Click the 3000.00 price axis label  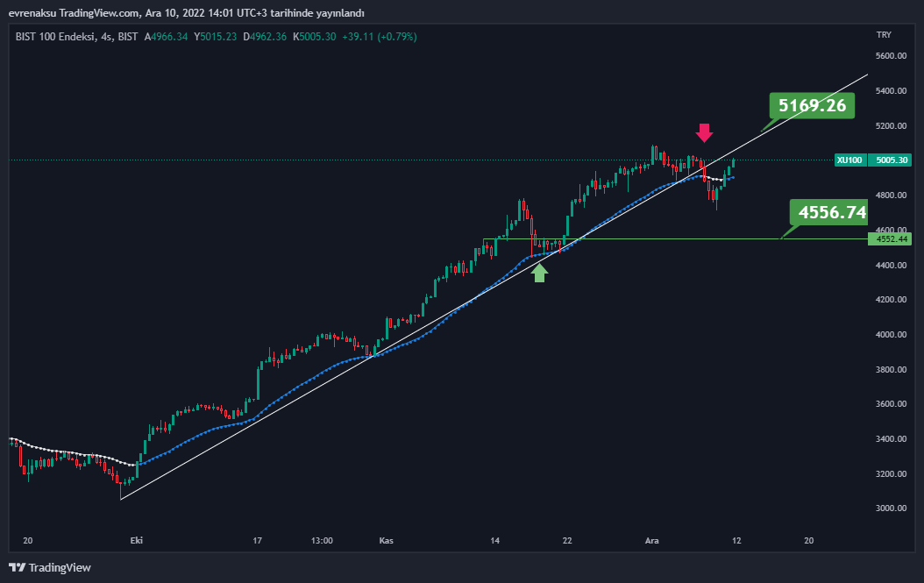tap(891, 508)
